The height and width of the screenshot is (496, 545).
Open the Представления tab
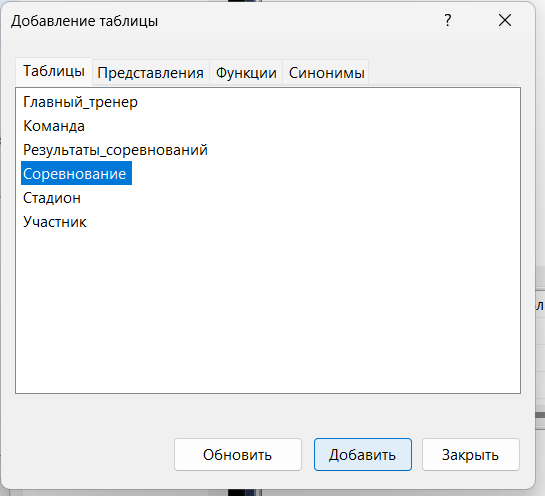point(151,73)
